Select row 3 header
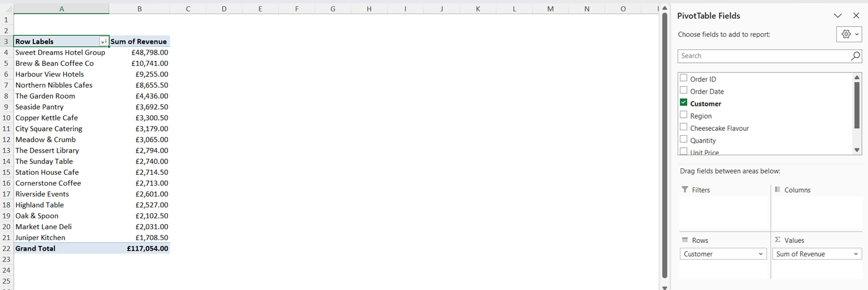Viewport: 868px width, 290px height. [x=7, y=41]
